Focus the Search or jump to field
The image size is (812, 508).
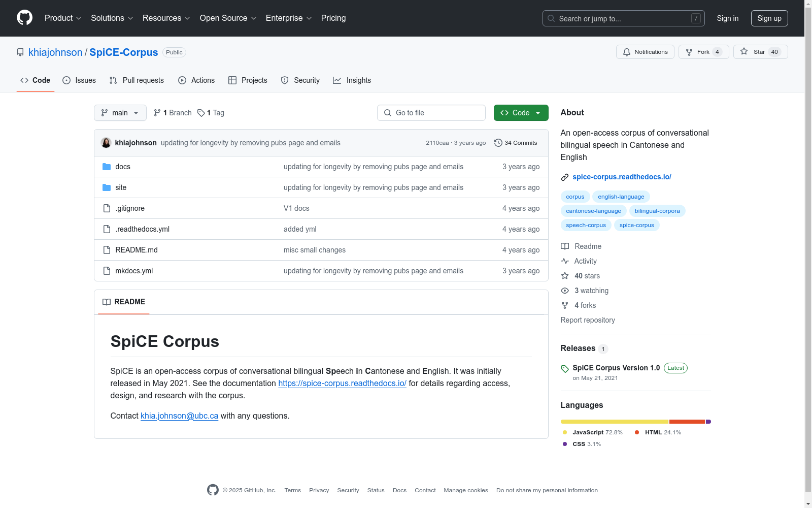pyautogui.click(x=624, y=18)
